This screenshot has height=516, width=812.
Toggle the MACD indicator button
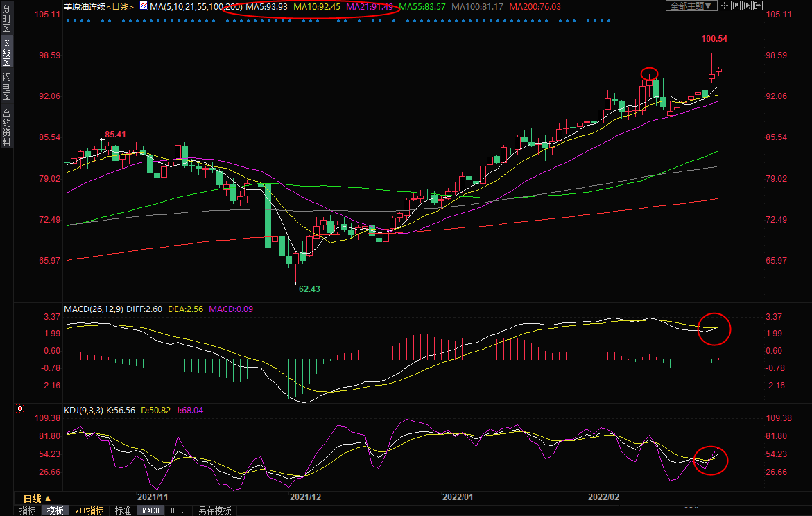pos(150,510)
